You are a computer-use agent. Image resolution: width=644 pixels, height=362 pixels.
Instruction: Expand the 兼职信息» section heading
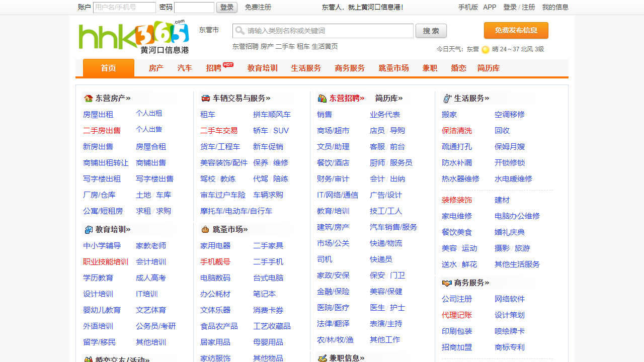347,358
